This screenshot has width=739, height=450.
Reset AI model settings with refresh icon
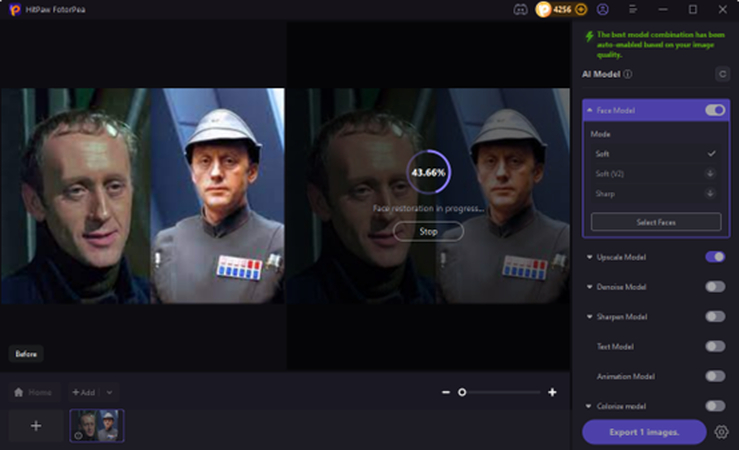tap(722, 74)
